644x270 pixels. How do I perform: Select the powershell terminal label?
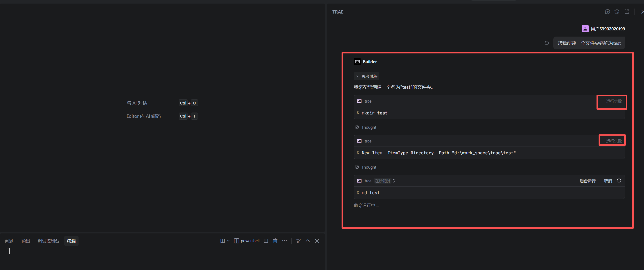[x=250, y=241]
